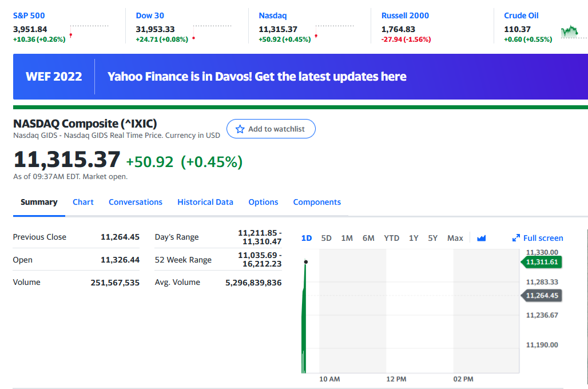This screenshot has width=588, height=389.
Task: Open the chart type icon beside Max
Action: 482,238
